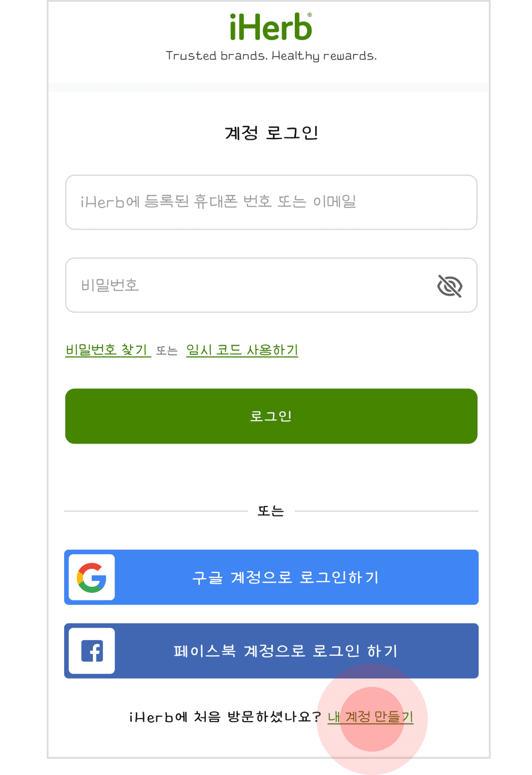Sign in via 구글 계정으로 로그인하기 button
Viewport: 532px width, 775px height.
pos(271,577)
